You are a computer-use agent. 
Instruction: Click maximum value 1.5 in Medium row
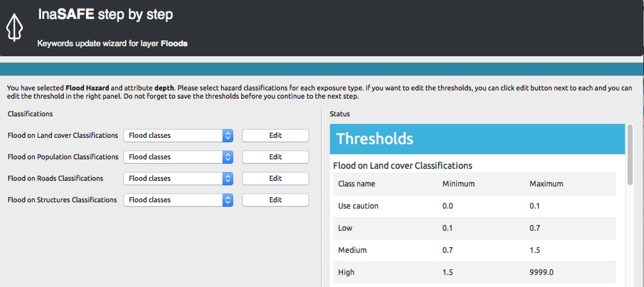tap(535, 250)
